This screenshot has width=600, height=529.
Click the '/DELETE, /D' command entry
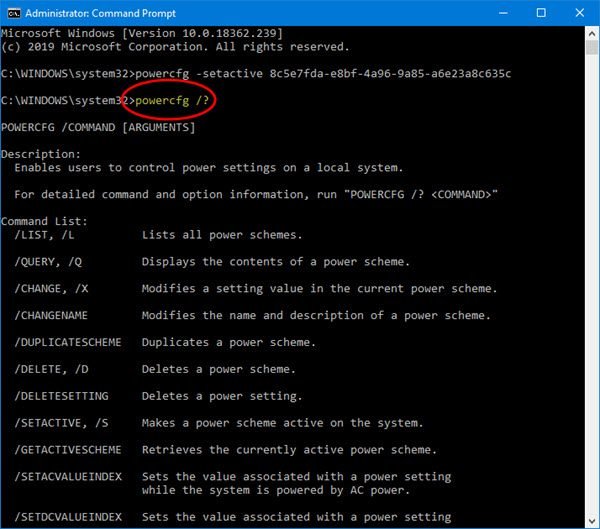(x=51, y=369)
